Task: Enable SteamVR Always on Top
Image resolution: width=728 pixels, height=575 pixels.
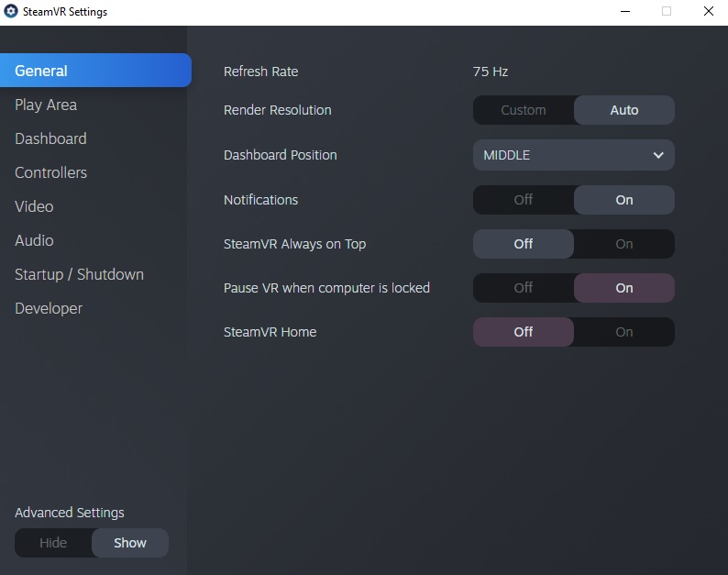Action: pyautogui.click(x=624, y=244)
